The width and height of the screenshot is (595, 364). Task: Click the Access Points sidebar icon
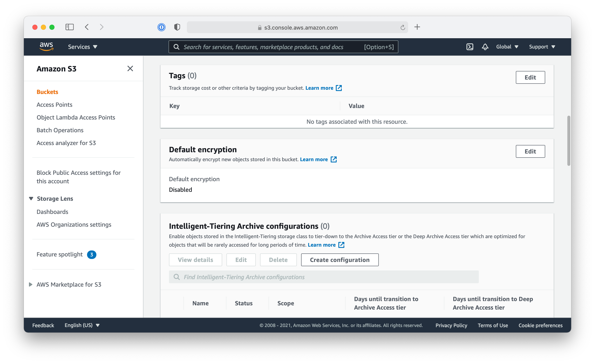(54, 104)
